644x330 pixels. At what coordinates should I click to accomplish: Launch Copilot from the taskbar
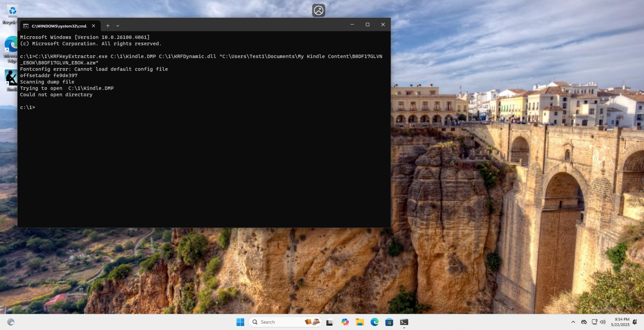345,322
